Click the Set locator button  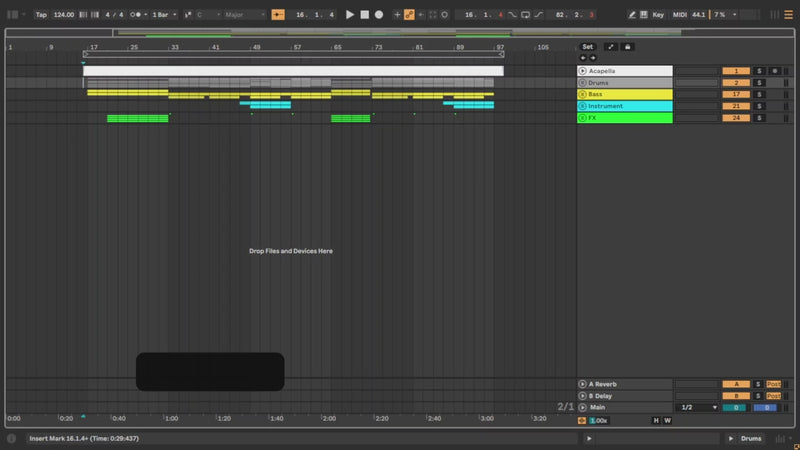pyautogui.click(x=587, y=47)
